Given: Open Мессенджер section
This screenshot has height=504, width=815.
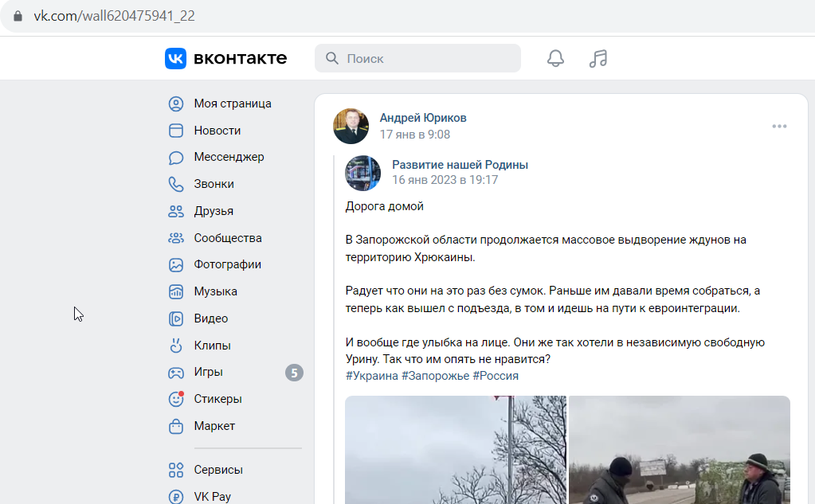Looking at the screenshot, I should (229, 157).
